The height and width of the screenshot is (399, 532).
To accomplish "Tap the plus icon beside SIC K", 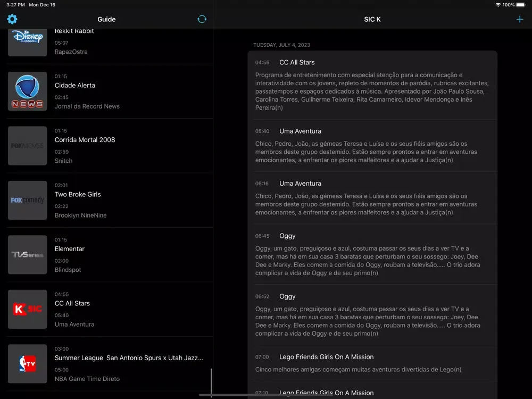I will point(519,19).
